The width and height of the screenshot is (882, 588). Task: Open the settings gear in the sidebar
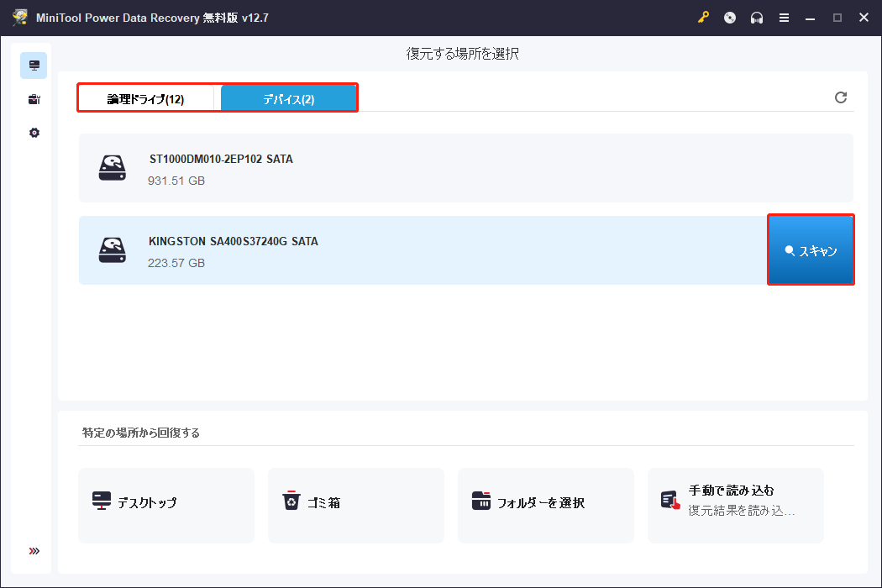[34, 132]
